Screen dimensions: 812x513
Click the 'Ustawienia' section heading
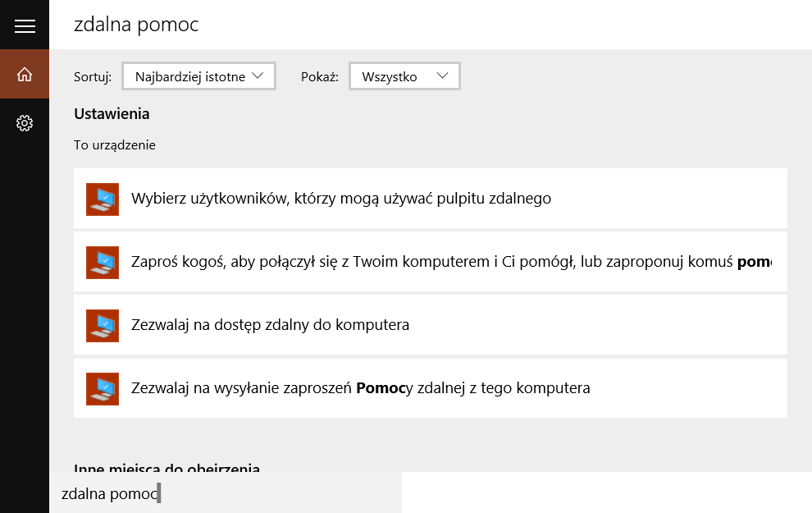tap(112, 114)
